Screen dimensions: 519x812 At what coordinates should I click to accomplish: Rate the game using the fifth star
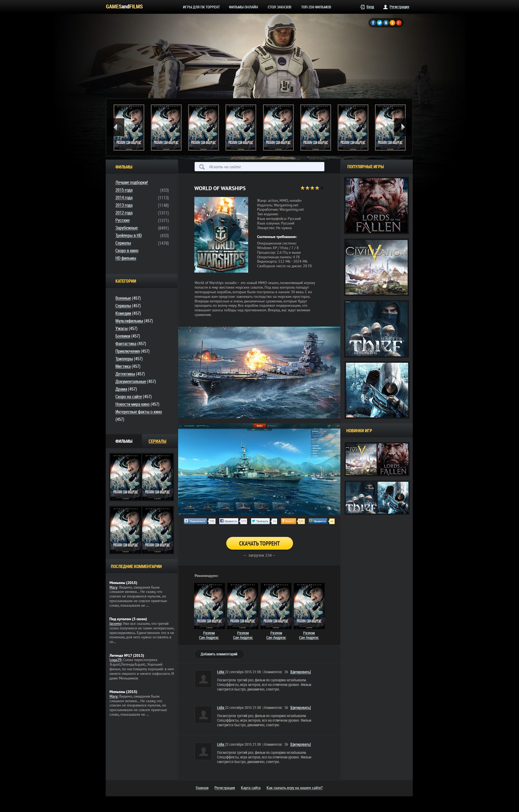322,188
